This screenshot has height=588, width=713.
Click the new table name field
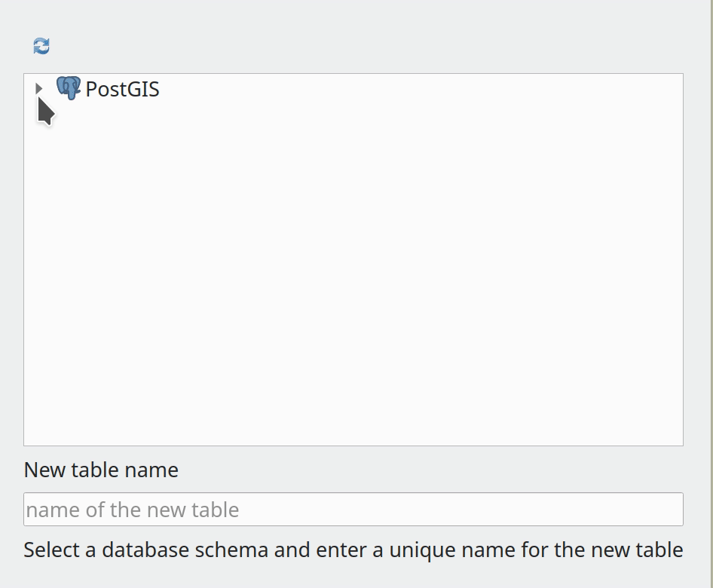[353, 510]
